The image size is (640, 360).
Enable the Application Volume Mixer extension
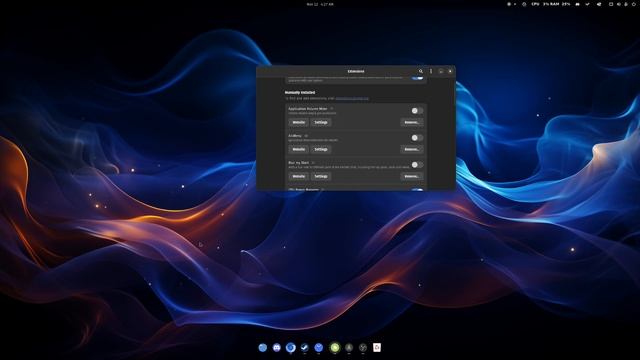(417, 111)
